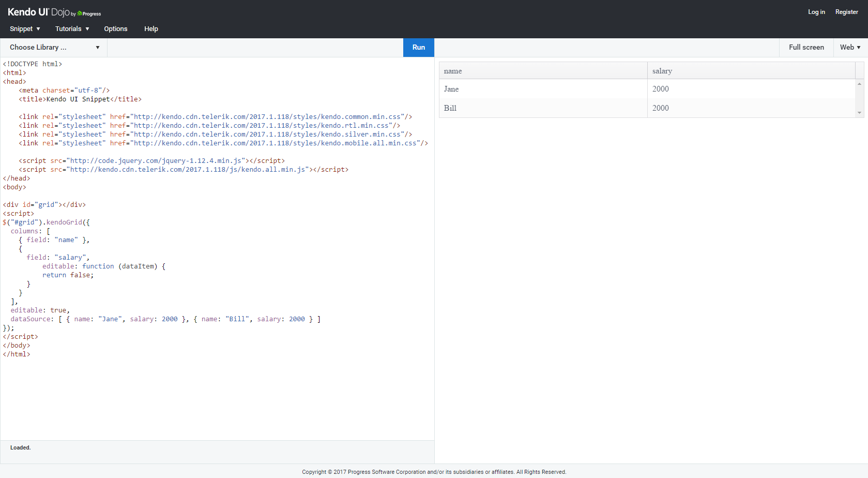The height and width of the screenshot is (478, 868).
Task: Click the editable function dataItem line
Action: (104, 266)
